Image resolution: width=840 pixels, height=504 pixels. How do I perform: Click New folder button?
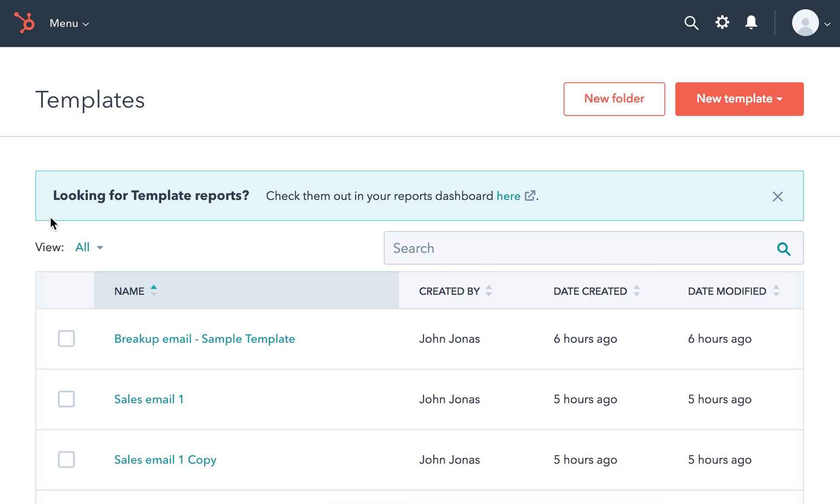[614, 98]
